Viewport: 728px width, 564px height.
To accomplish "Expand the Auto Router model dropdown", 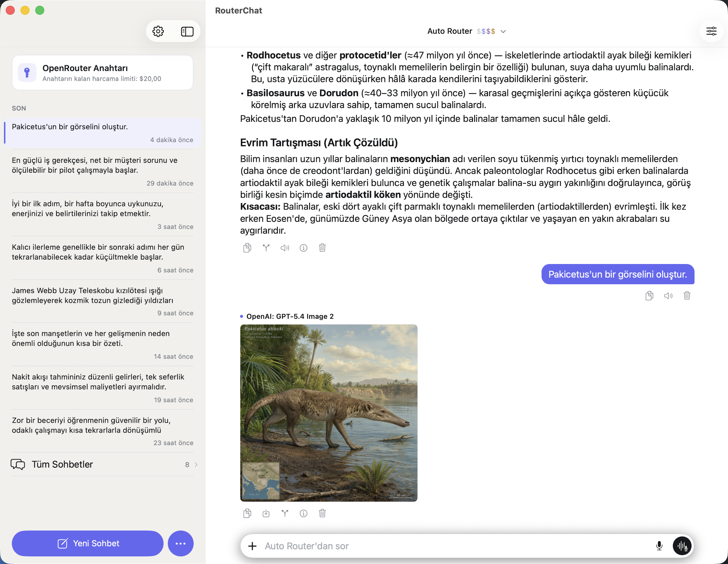I will point(466,31).
